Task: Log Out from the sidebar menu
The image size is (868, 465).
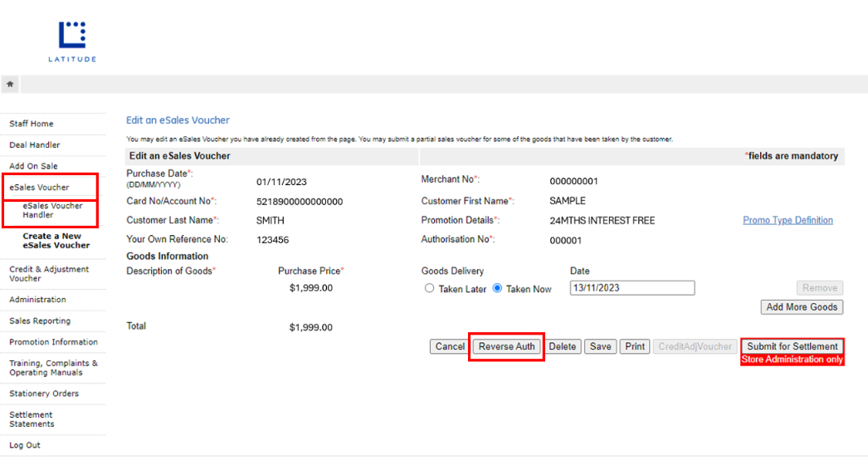Action: [25, 445]
